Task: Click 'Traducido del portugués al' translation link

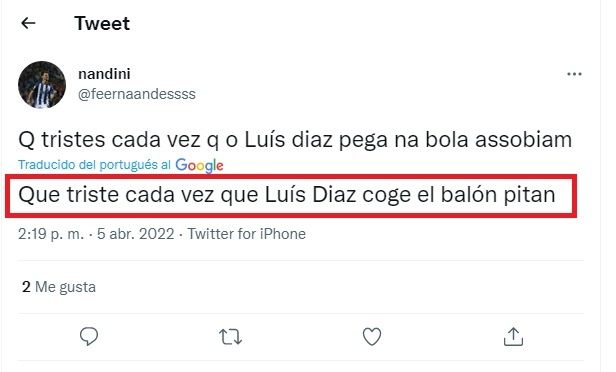Action: pos(94,165)
